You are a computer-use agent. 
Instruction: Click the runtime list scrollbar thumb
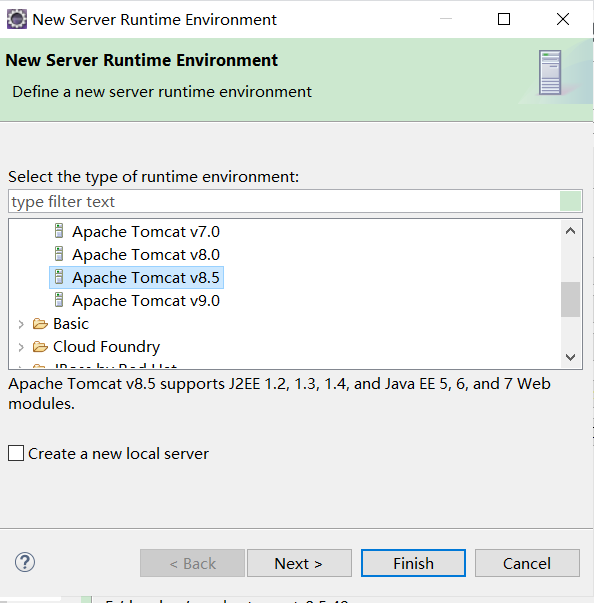[571, 300]
